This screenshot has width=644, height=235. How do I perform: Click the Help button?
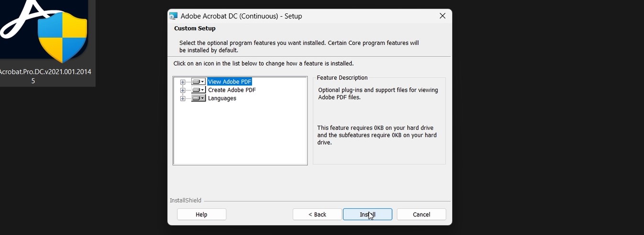[201, 214]
